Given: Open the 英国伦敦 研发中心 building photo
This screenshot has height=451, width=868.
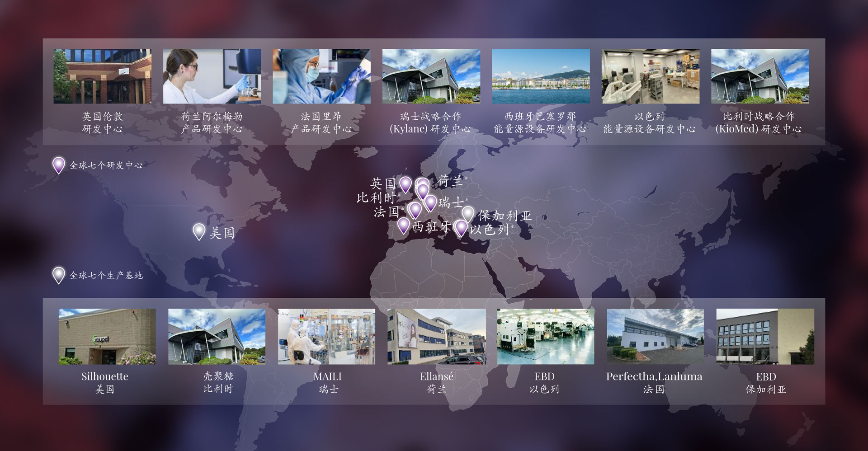Looking at the screenshot, I should click(102, 76).
